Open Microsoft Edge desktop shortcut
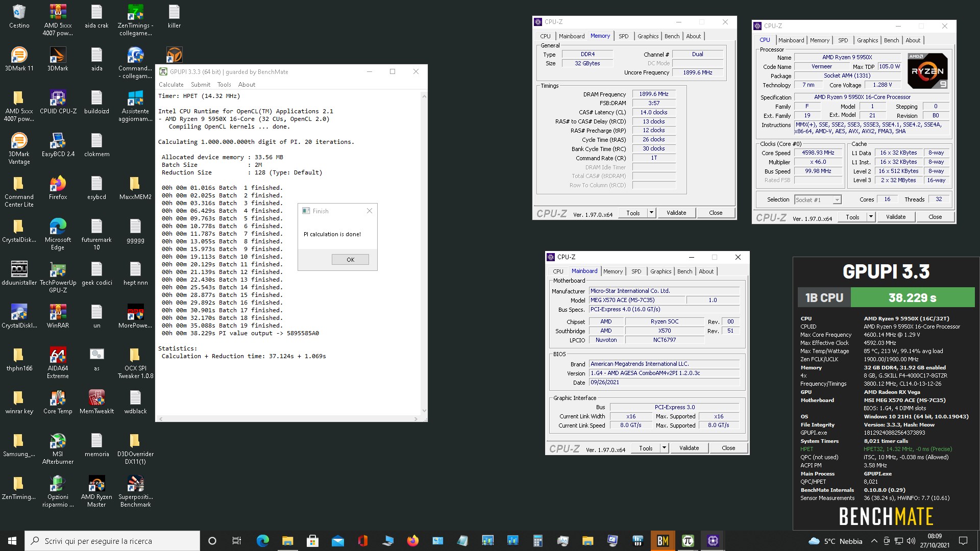The image size is (980, 551). tap(58, 234)
